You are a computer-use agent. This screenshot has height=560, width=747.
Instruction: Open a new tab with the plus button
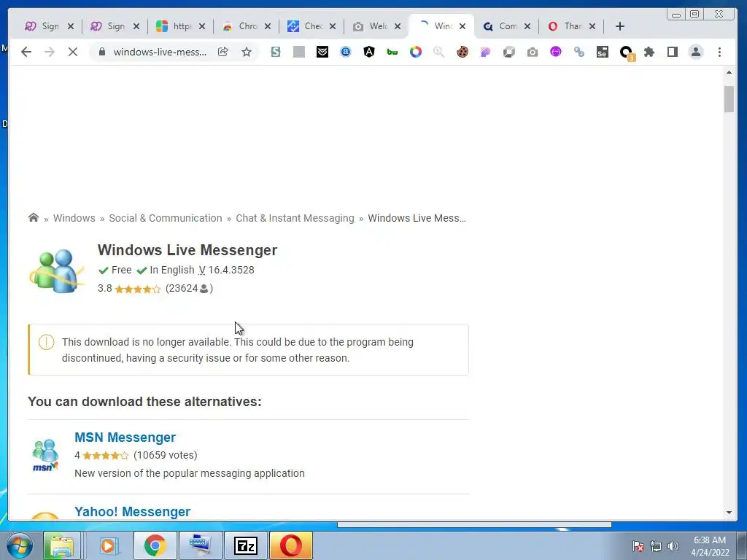(x=620, y=26)
